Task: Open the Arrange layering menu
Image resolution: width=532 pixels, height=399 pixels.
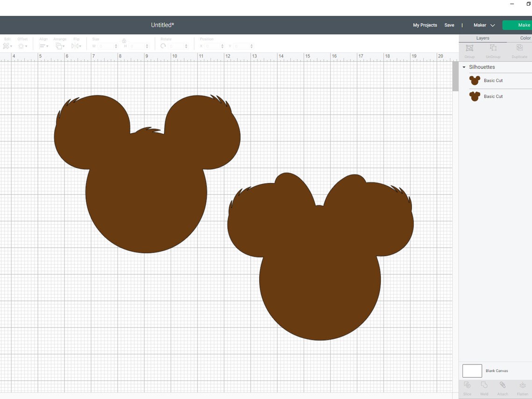Action: 60,46
